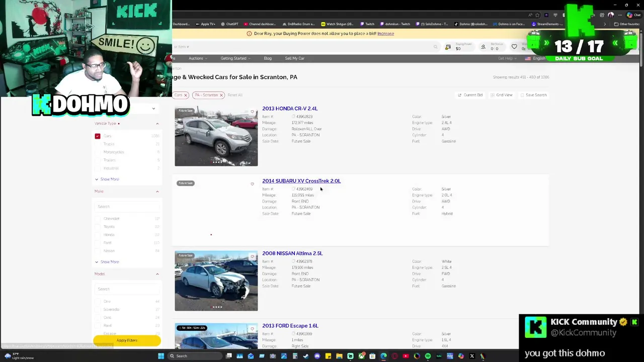Open the ChatGPT bookmark
This screenshot has height=362, width=644.
click(x=229, y=24)
